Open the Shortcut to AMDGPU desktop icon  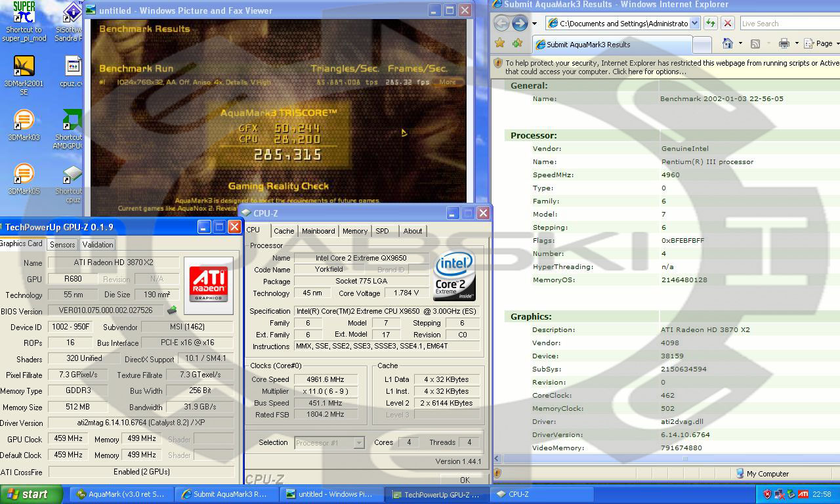[x=70, y=129]
